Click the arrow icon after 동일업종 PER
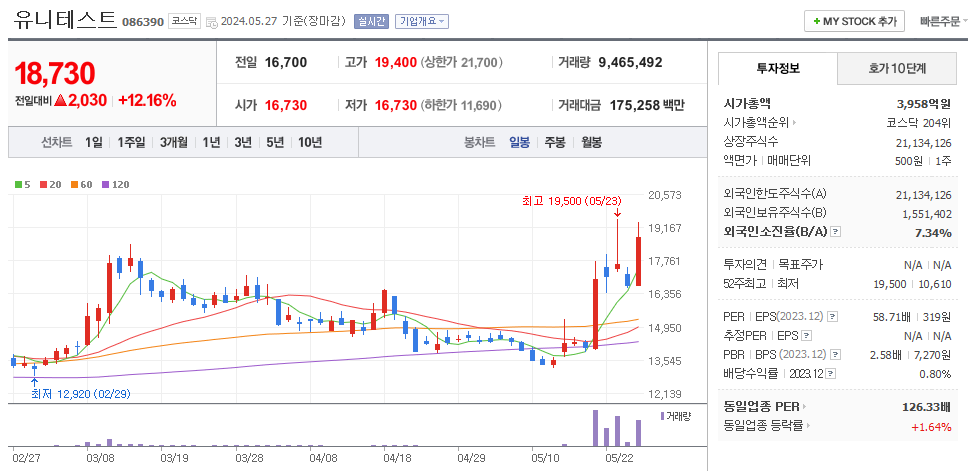 tap(804, 408)
